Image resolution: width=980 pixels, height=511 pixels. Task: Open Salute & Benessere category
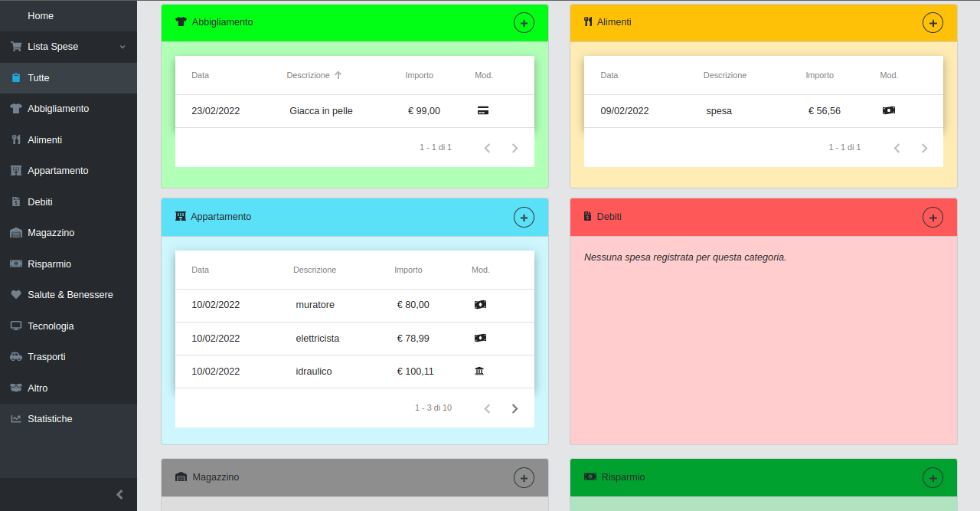tap(69, 295)
